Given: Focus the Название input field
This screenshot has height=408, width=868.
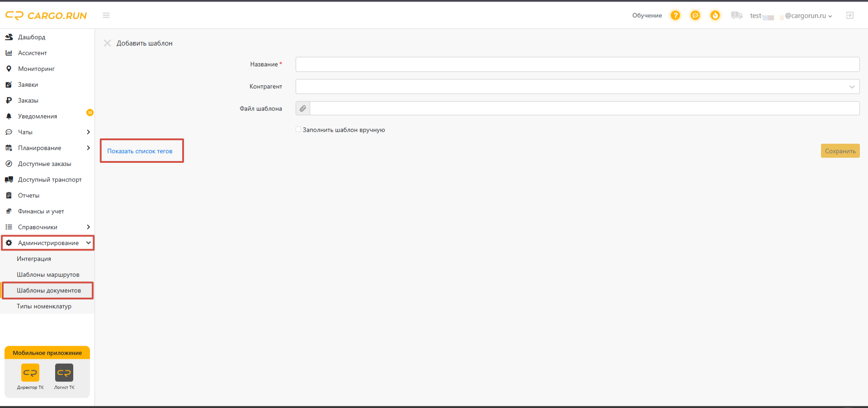Looking at the screenshot, I should coord(577,64).
